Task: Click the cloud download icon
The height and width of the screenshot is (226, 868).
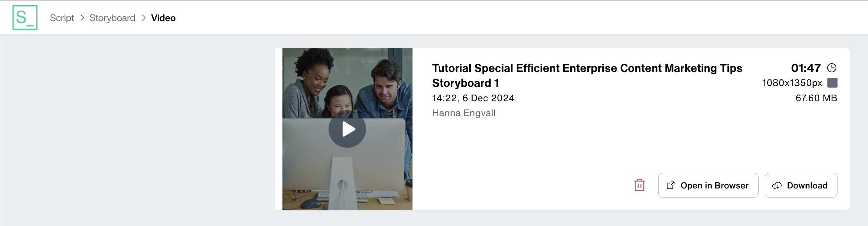Action: (777, 185)
